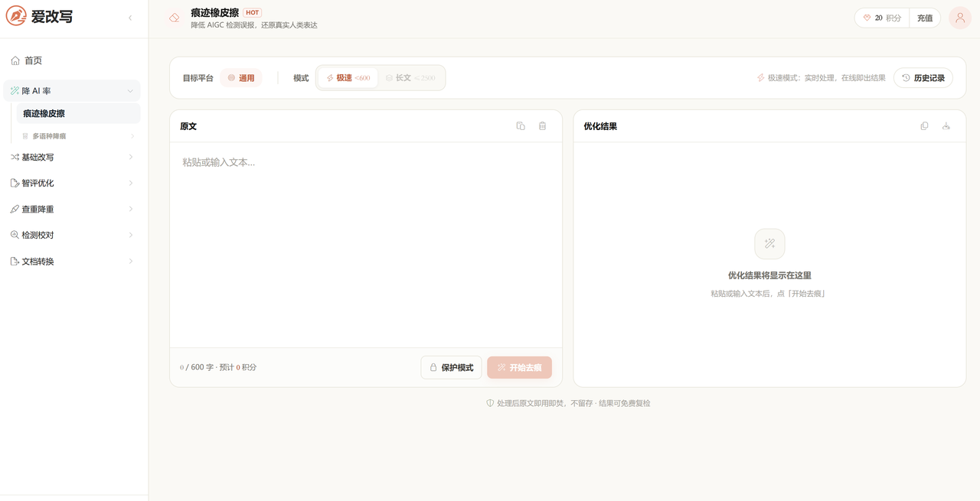Toggle 保护模式 protection mode
This screenshot has width=980, height=501.
(x=451, y=367)
